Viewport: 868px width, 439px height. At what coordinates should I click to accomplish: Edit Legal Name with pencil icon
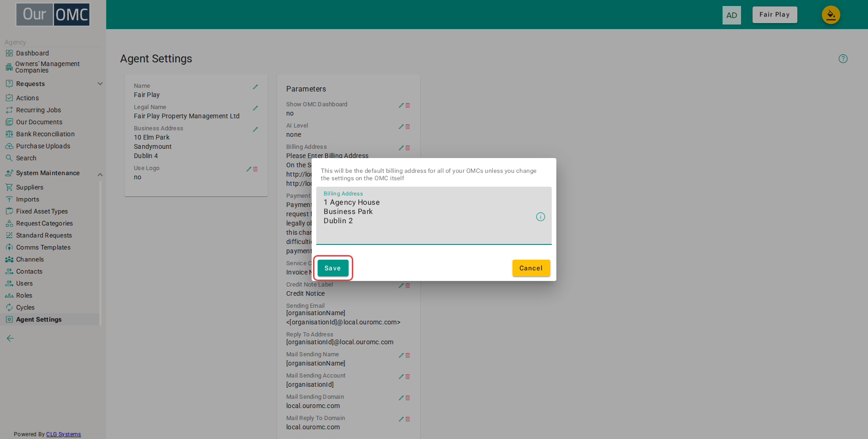pos(255,108)
